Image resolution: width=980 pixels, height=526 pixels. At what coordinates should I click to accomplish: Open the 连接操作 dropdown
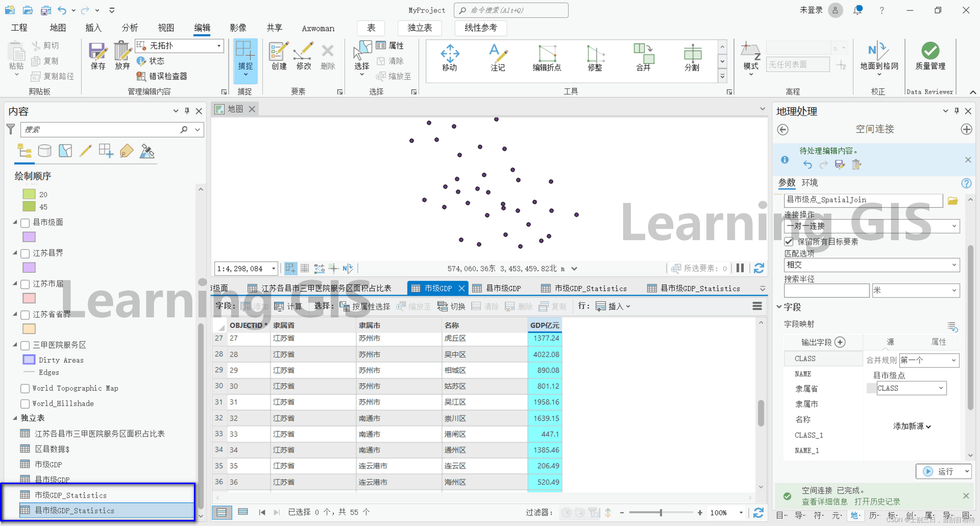pyautogui.click(x=872, y=226)
